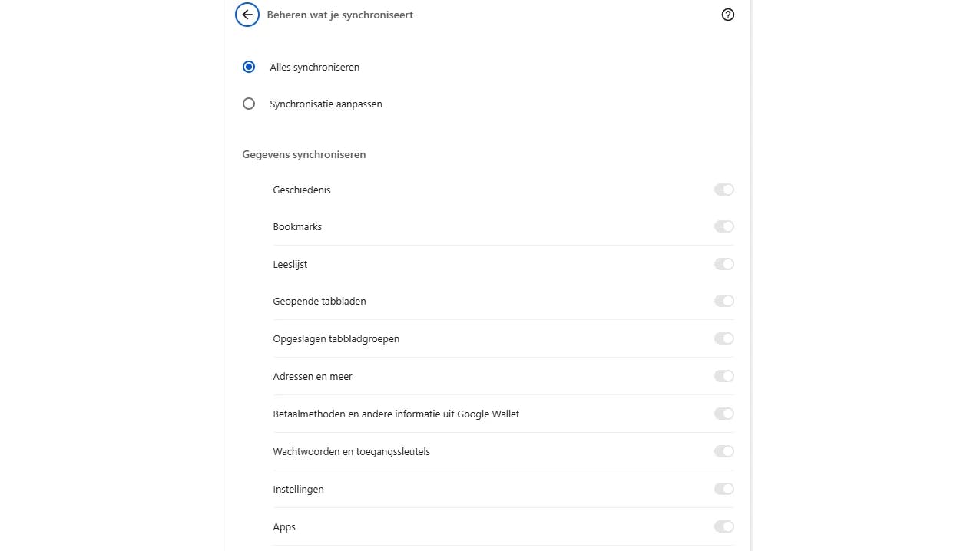Image resolution: width=980 pixels, height=551 pixels.
Task: Click the Beheren wat je synchroniseert heading
Action: pyautogui.click(x=340, y=15)
